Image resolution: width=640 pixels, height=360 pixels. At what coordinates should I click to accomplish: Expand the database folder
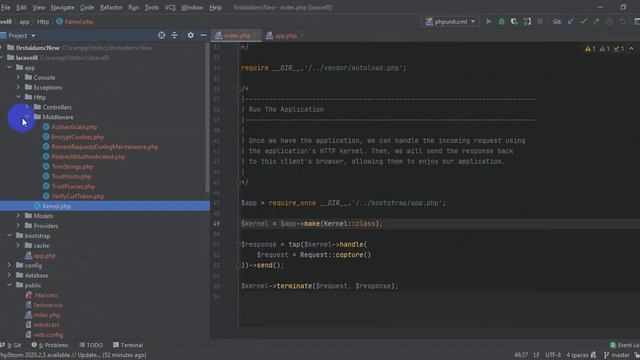click(x=9, y=275)
